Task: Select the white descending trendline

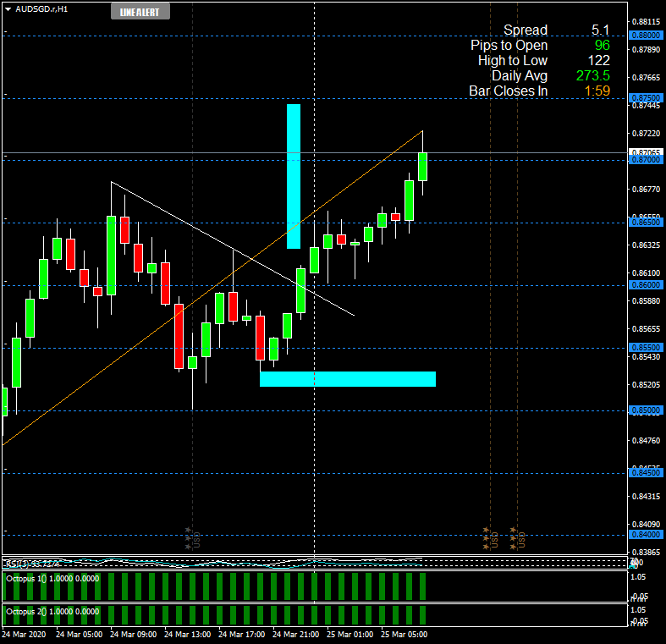Action: pyautogui.click(x=233, y=249)
